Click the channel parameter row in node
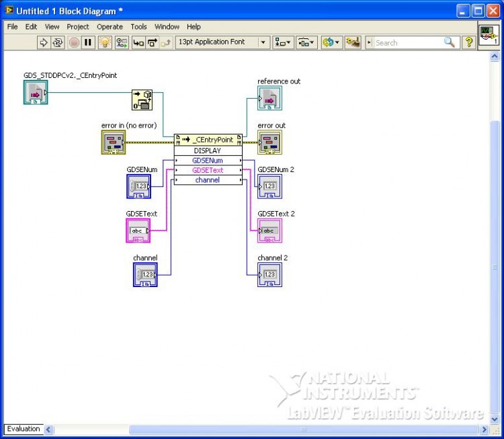The height and width of the screenshot is (439, 504). (208, 179)
